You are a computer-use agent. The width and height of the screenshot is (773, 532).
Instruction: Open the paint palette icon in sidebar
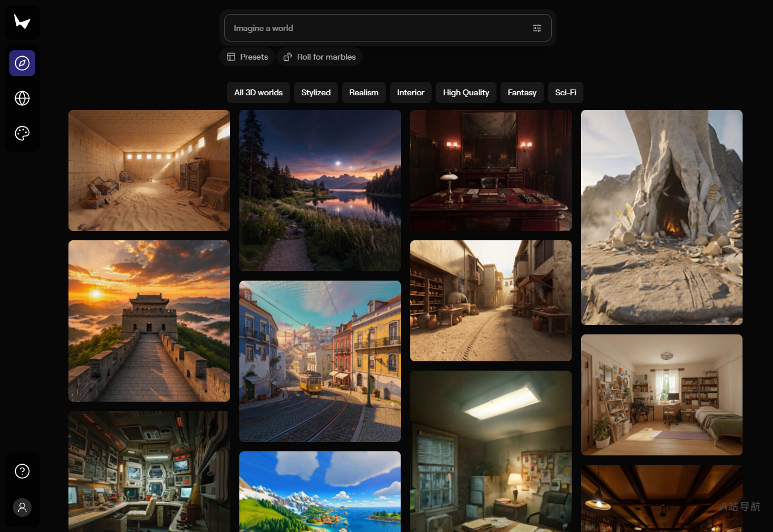22,133
